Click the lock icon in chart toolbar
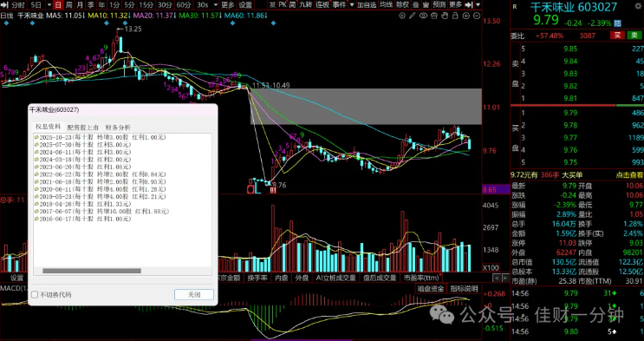Image resolution: width=644 pixels, height=341 pixels. [455, 16]
